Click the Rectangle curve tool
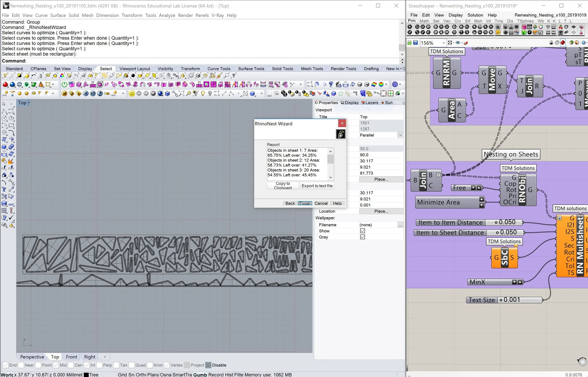The height and width of the screenshot is (377, 588). coord(11,126)
